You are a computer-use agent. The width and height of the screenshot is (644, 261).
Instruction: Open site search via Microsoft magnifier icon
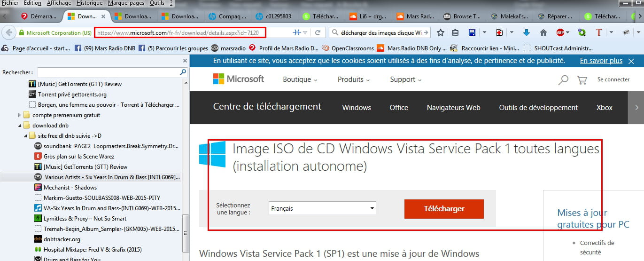pyautogui.click(x=563, y=80)
